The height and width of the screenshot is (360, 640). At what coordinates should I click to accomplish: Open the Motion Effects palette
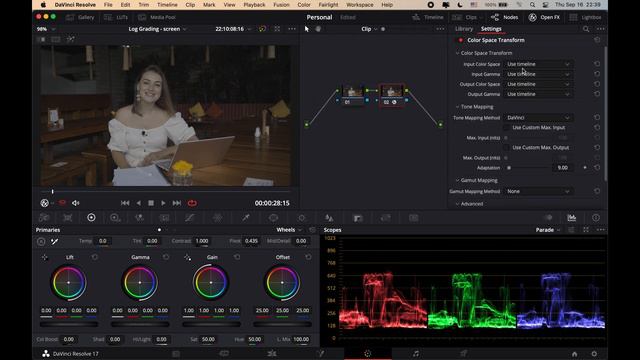pyautogui.click(x=164, y=218)
